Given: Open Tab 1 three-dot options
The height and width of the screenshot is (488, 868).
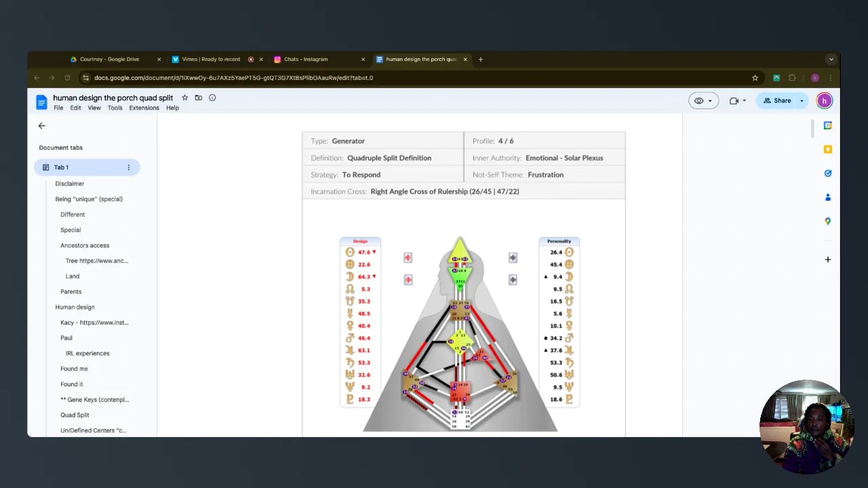Looking at the screenshot, I should [128, 167].
